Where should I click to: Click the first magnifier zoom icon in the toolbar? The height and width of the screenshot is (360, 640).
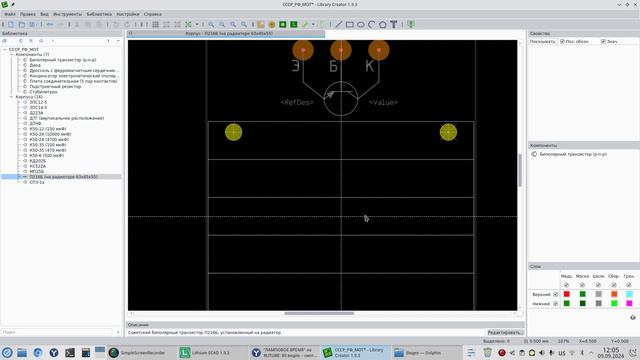pos(211,24)
